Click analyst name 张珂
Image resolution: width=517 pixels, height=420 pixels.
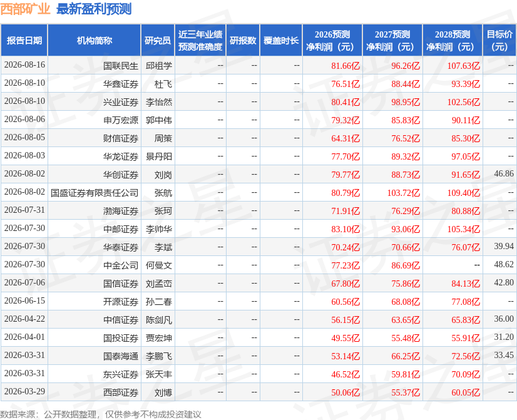click(163, 211)
